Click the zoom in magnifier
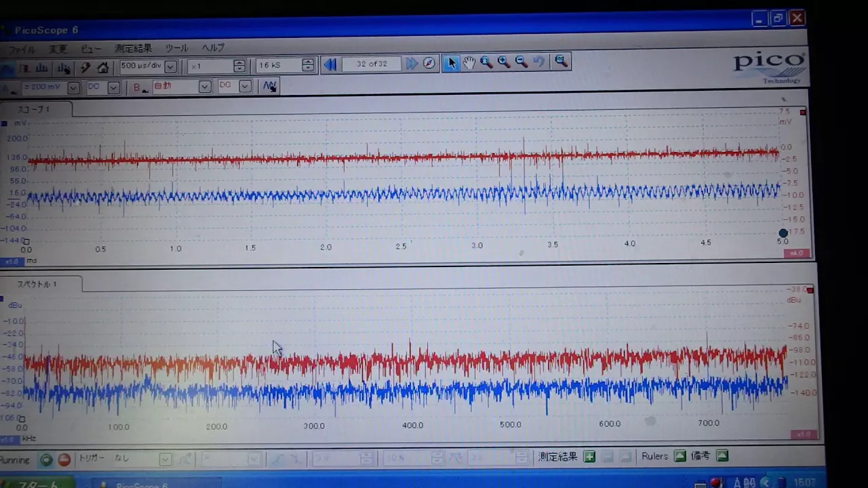 pyautogui.click(x=504, y=62)
